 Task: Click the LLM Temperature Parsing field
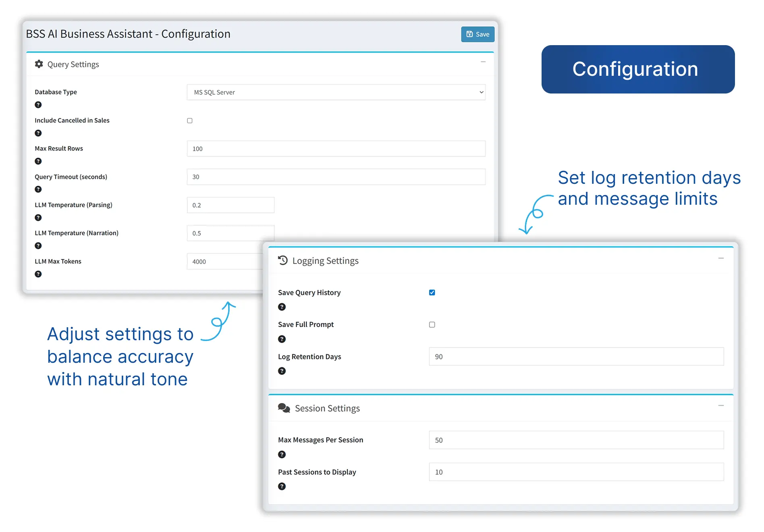point(230,205)
